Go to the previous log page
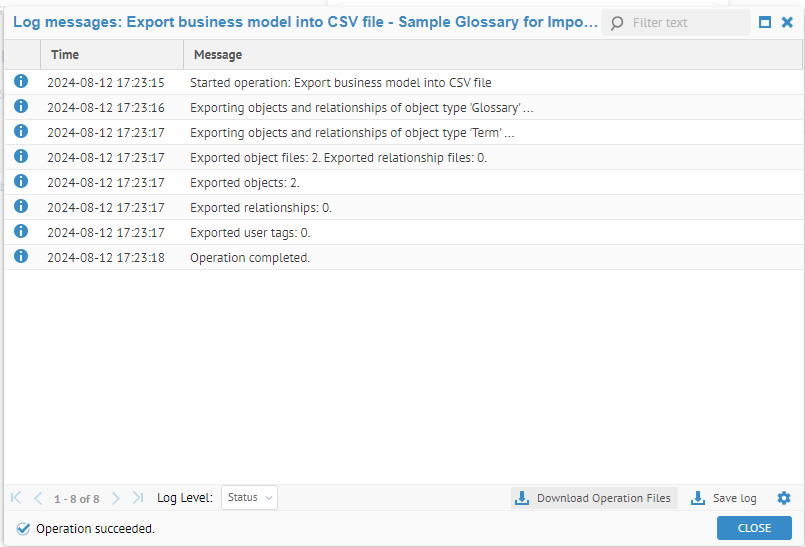 pyautogui.click(x=38, y=498)
